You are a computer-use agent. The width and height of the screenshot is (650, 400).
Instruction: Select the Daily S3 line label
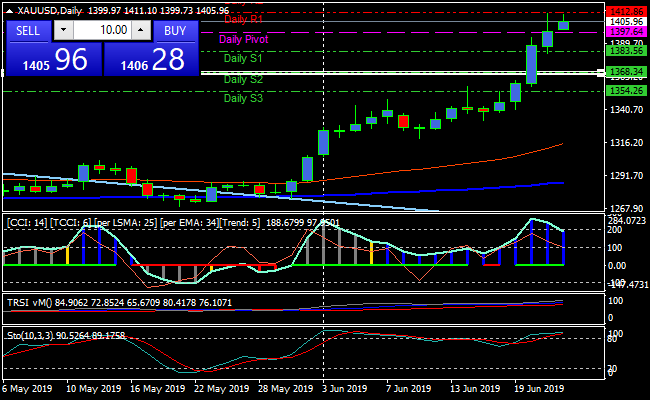[x=244, y=98]
